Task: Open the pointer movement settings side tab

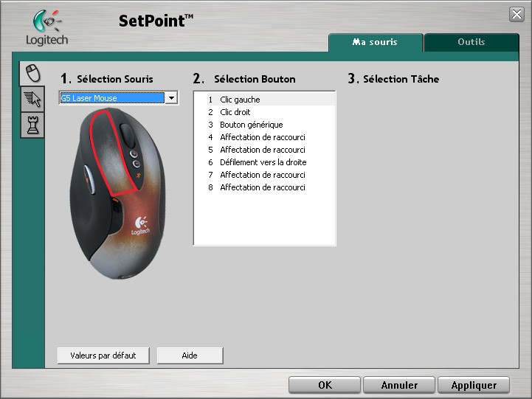Action: [x=32, y=100]
